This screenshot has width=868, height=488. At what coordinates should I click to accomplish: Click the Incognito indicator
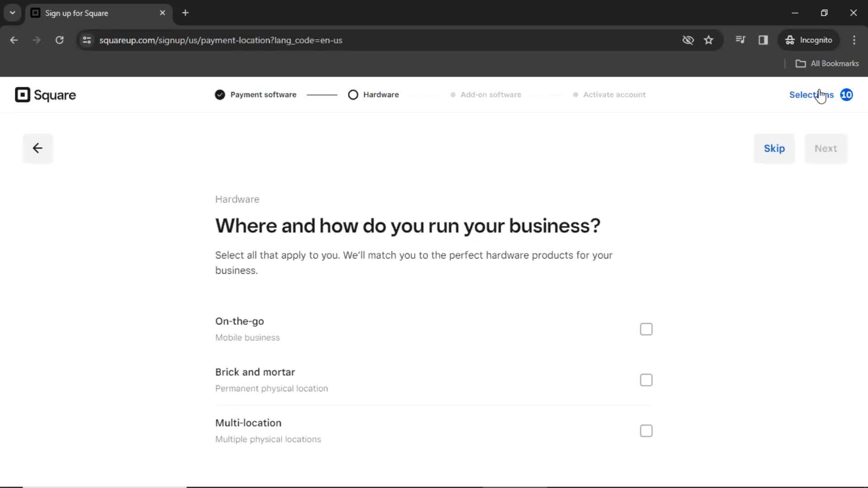[809, 40]
